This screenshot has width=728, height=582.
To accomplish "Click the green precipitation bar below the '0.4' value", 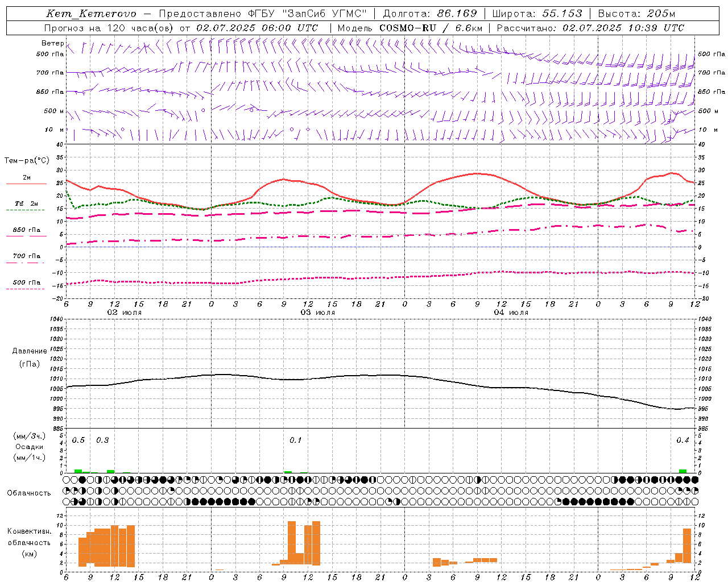I will pos(682,471).
